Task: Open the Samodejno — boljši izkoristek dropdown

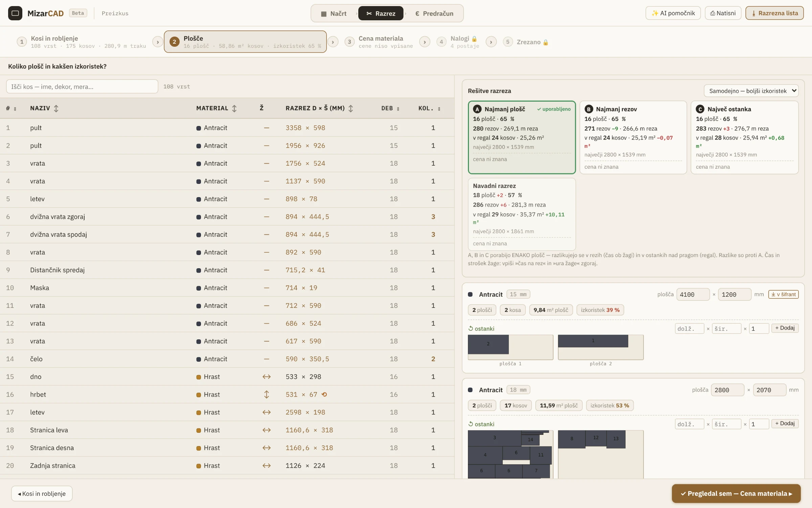Action: 751,91
